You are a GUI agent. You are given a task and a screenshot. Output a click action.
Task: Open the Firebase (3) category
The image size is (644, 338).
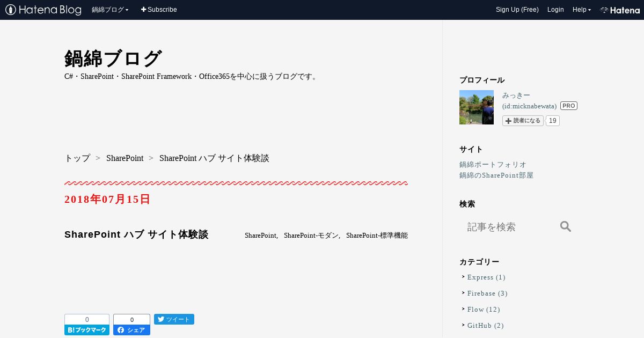487,293
